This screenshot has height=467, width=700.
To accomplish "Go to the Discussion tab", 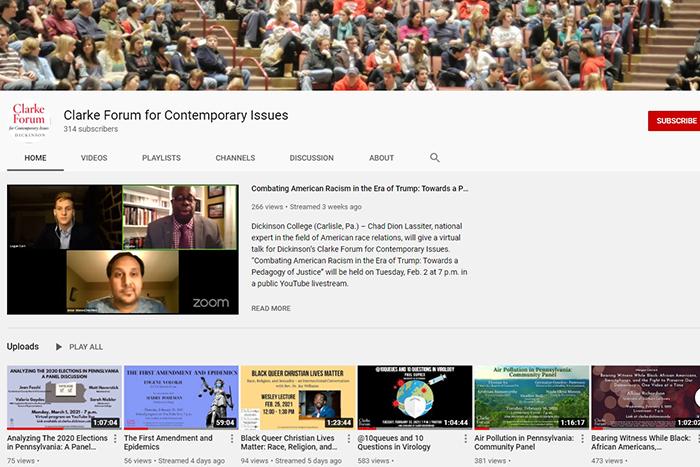I will 312,158.
